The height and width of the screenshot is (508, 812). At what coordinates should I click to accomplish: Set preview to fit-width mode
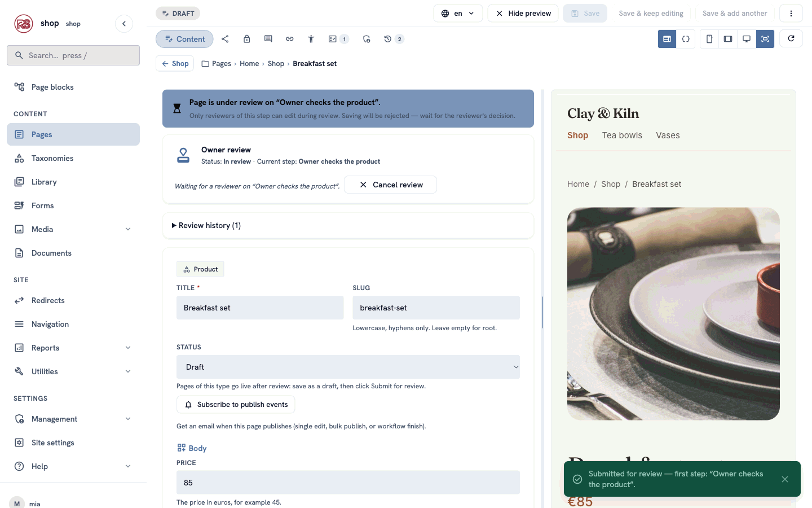[765, 39]
